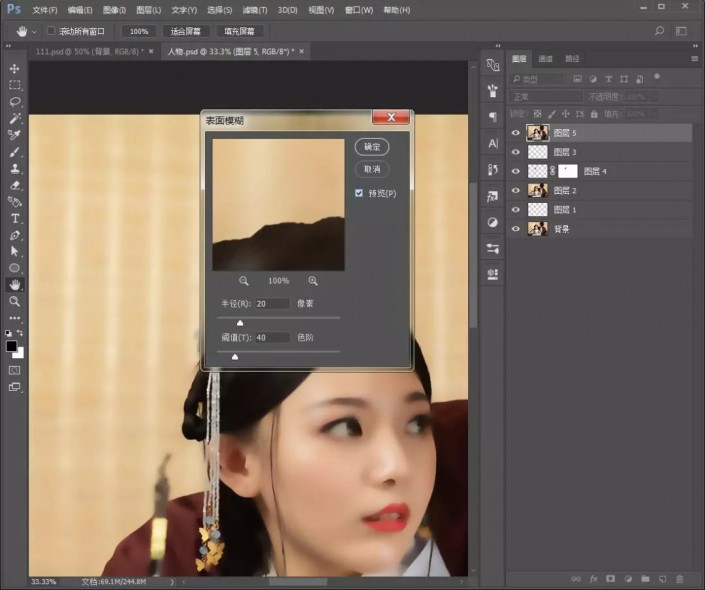705x590 pixels.
Task: Create a new layer via panel footer
Action: coord(662,579)
